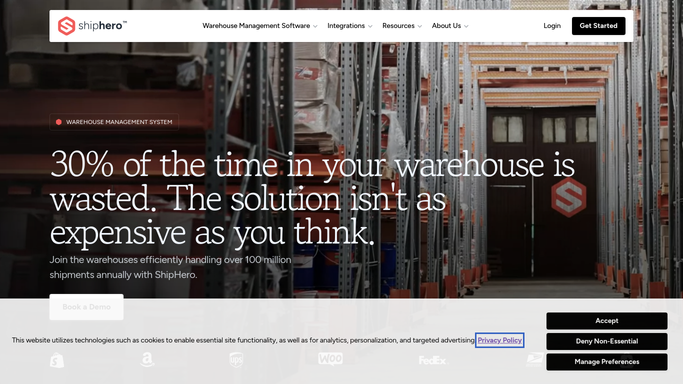Open Manage Preferences for cookies
This screenshot has width=683, height=384.
coord(607,362)
